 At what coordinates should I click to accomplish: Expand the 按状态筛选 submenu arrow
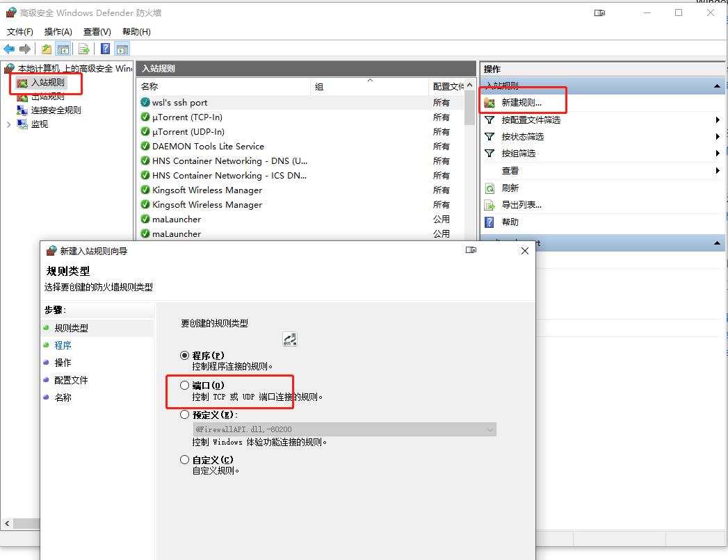pos(718,137)
